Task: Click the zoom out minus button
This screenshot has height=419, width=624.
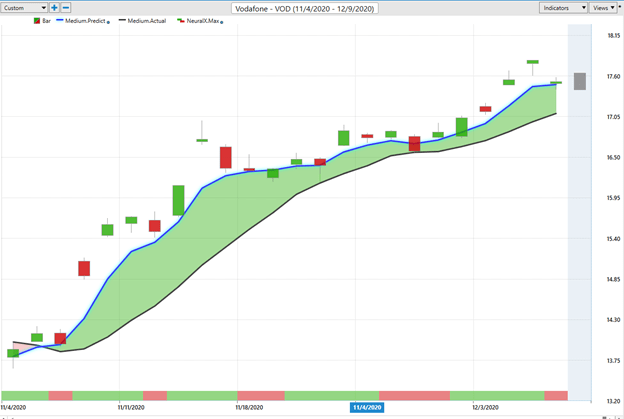Action: point(66,7)
